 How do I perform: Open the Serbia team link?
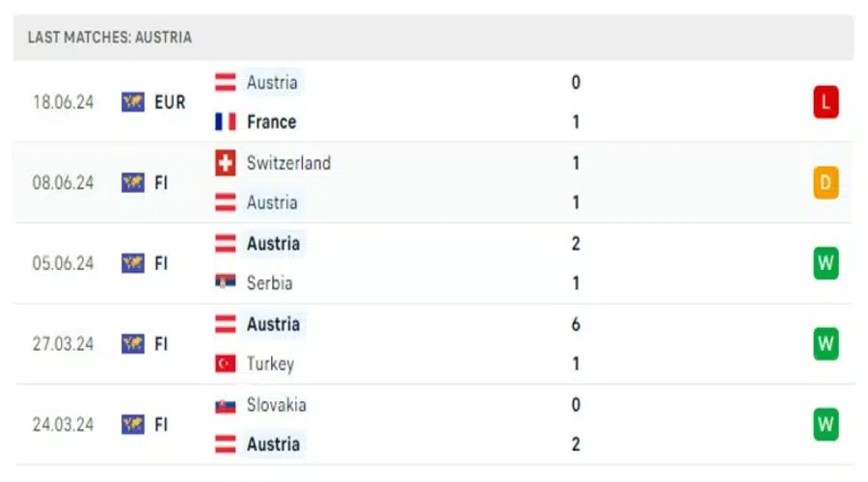[270, 282]
